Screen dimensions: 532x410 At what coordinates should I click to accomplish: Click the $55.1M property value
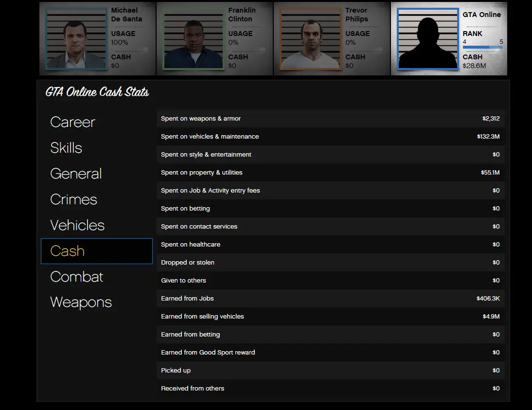(x=490, y=173)
